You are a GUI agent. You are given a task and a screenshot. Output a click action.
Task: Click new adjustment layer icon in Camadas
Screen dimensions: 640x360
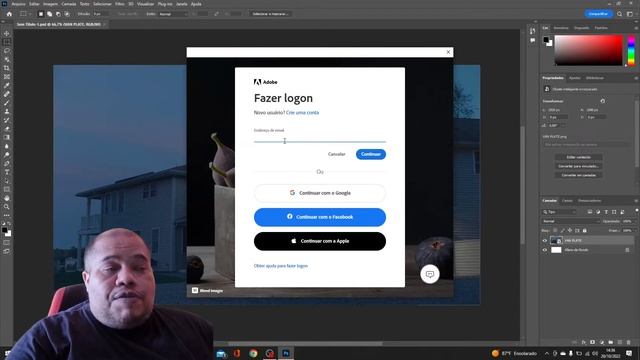pos(602,342)
